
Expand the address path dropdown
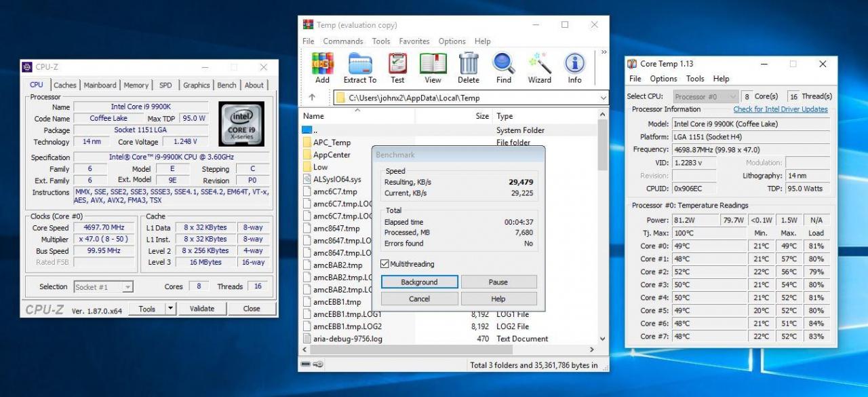click(603, 98)
